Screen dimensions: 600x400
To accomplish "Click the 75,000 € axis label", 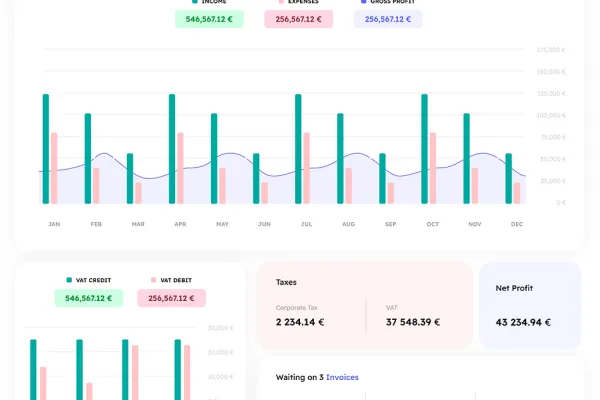I will point(553,137).
